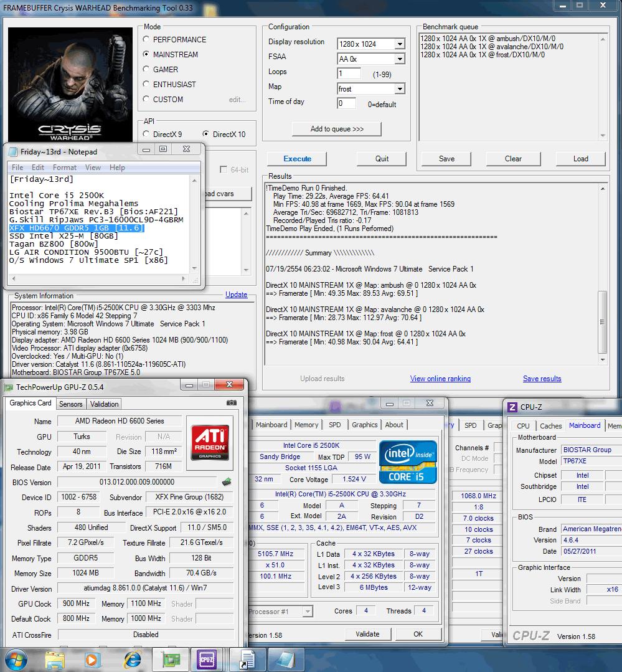Select the ambush queue entry
Image resolution: width=622 pixels, height=672 pixels.
click(x=488, y=39)
